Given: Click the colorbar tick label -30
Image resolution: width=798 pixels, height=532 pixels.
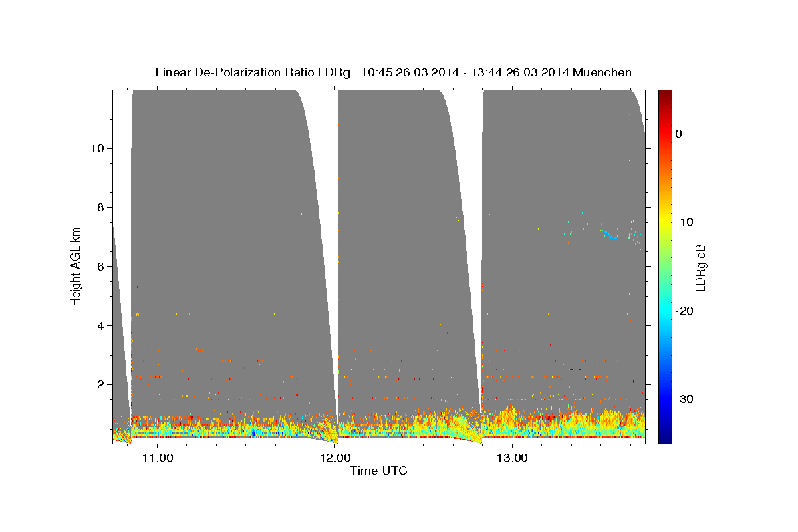Looking at the screenshot, I should 685,399.
